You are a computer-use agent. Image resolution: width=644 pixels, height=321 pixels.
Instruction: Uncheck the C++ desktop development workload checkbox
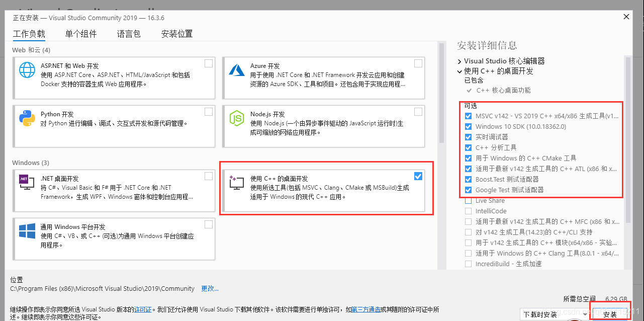[x=418, y=176]
